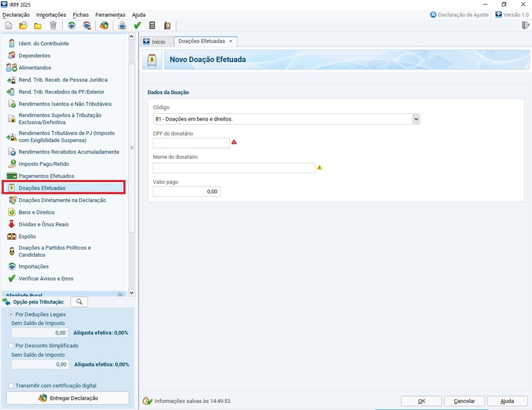Click the Cancelar button
Screen dimensions: 532x410
[x=464, y=401]
